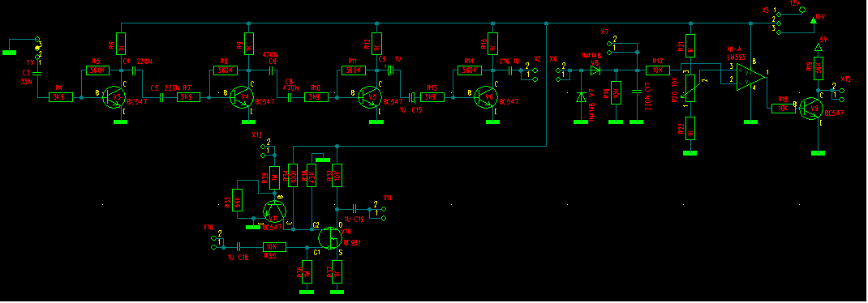Select the 43K resistor
868x303 pixels.
[x=312, y=176]
